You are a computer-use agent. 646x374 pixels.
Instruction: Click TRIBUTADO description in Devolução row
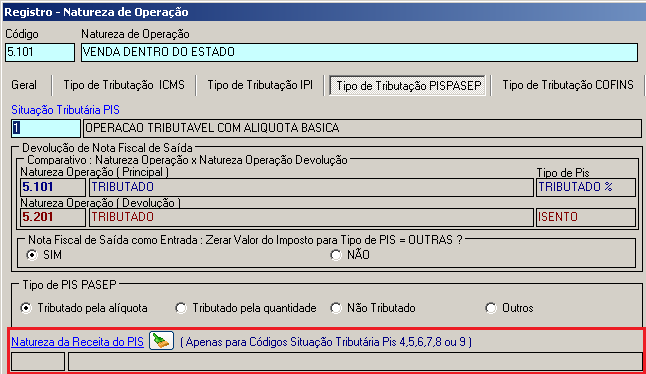pyautogui.click(x=311, y=217)
